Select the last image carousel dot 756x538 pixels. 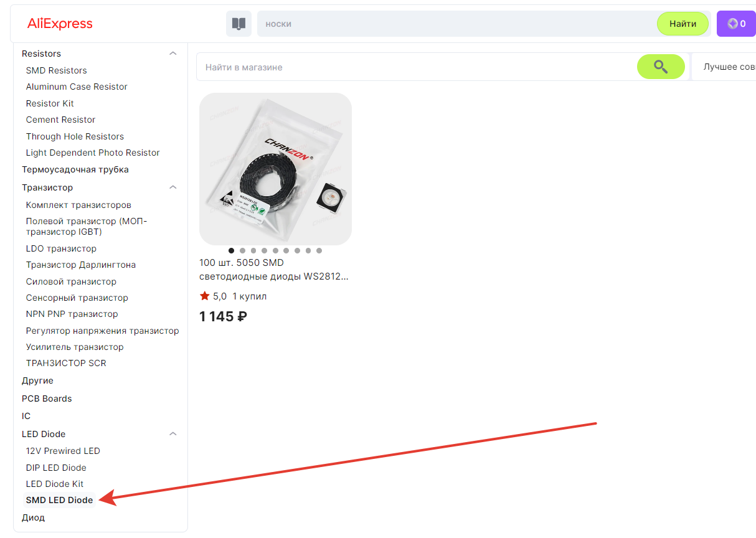(319, 250)
